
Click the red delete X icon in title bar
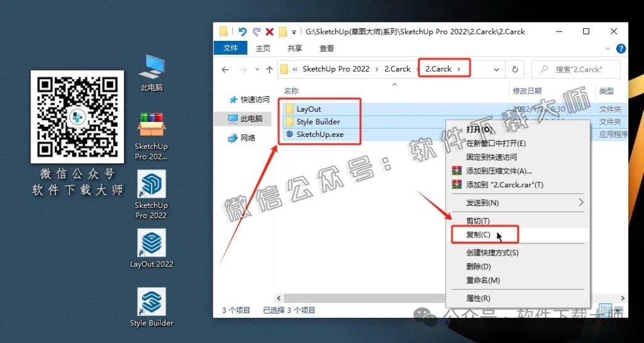click(x=270, y=31)
